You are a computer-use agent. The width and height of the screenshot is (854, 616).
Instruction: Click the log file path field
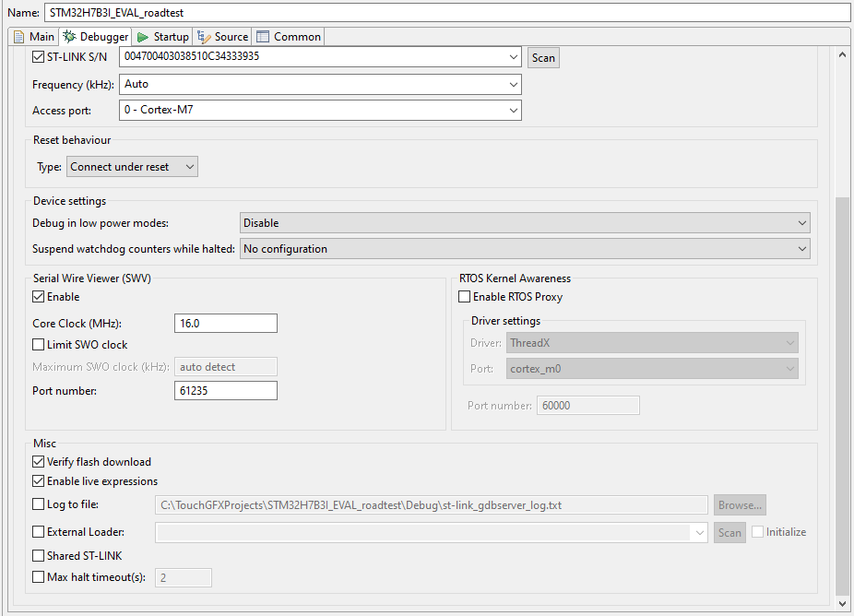point(432,505)
